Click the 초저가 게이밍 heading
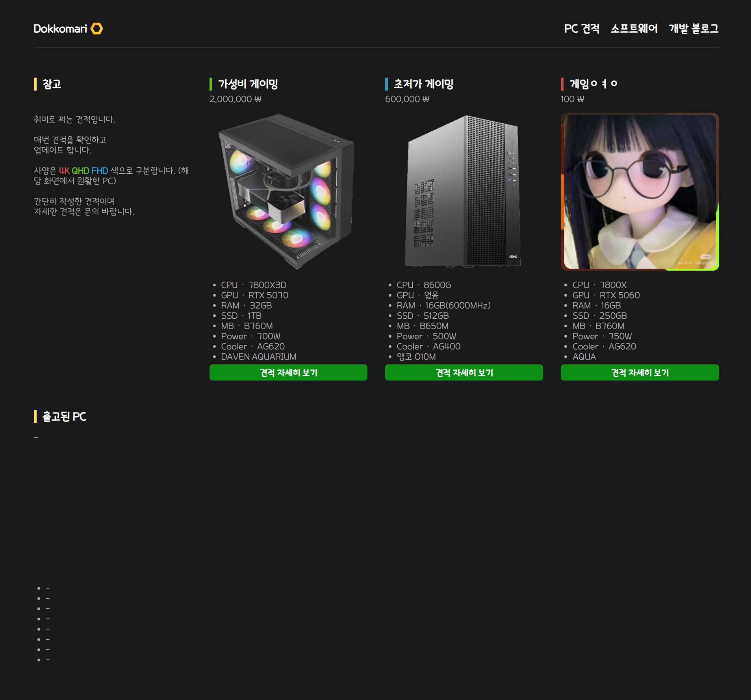The height and width of the screenshot is (700, 751). (423, 84)
